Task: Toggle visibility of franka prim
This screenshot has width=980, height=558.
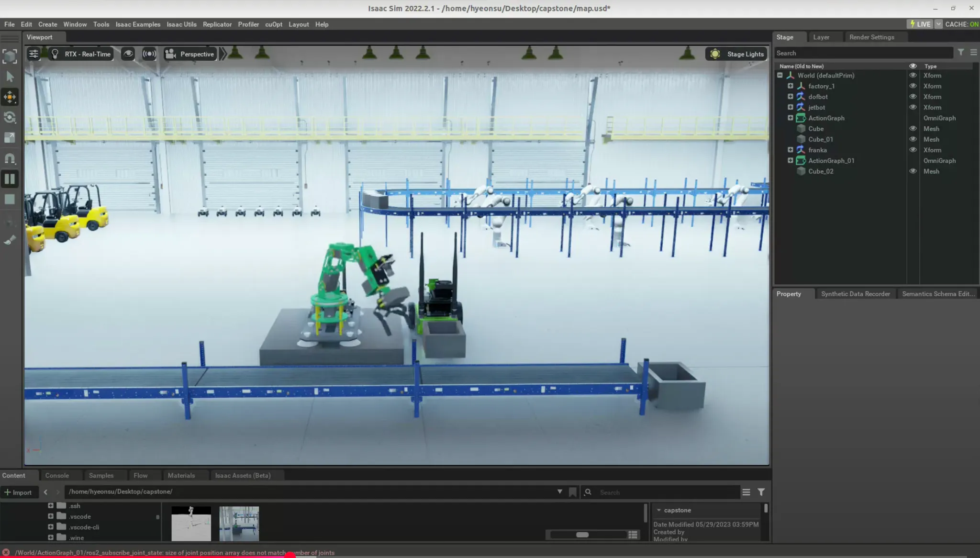Action: click(913, 150)
